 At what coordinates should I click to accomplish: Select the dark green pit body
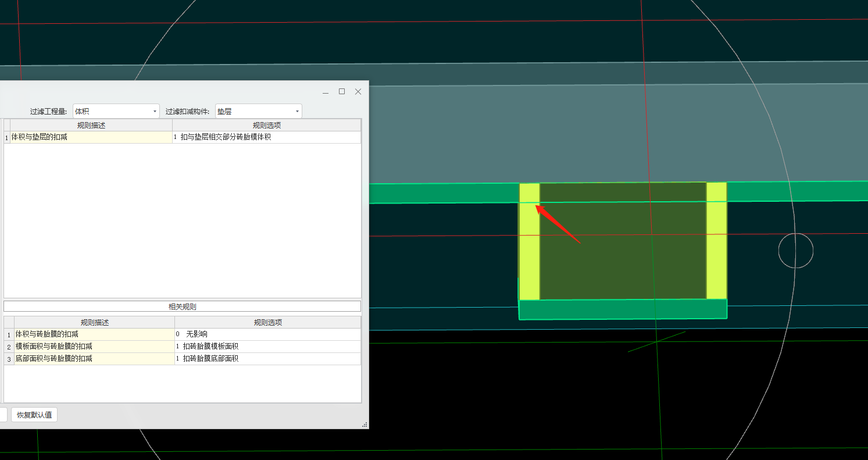(x=623, y=241)
